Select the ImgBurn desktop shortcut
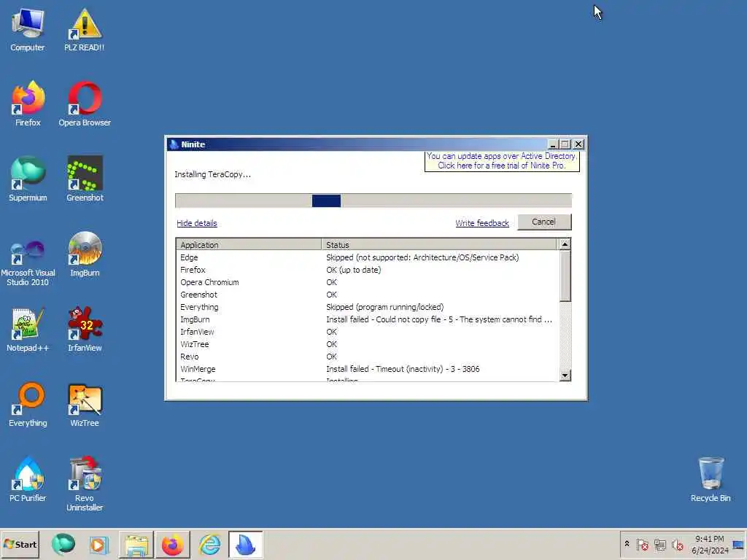The height and width of the screenshot is (560, 747). click(x=85, y=254)
